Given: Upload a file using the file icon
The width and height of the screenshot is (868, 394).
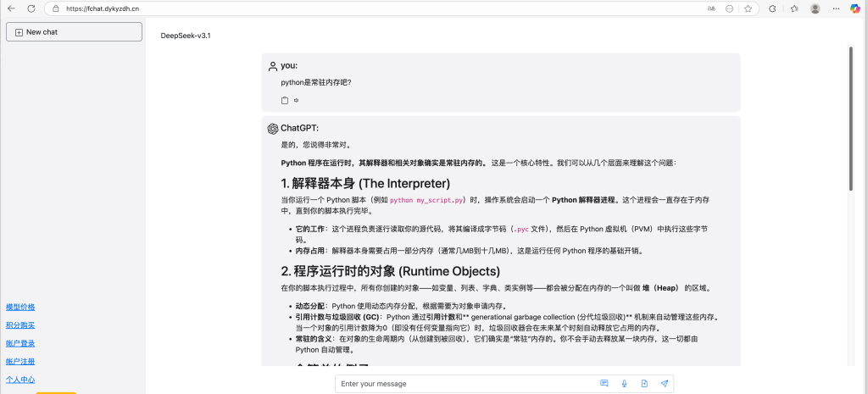Looking at the screenshot, I should pos(644,384).
